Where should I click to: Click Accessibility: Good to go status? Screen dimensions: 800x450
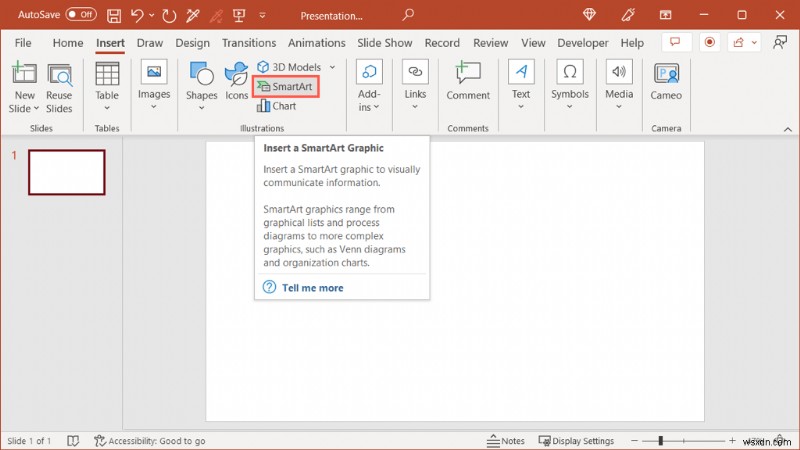coord(149,441)
